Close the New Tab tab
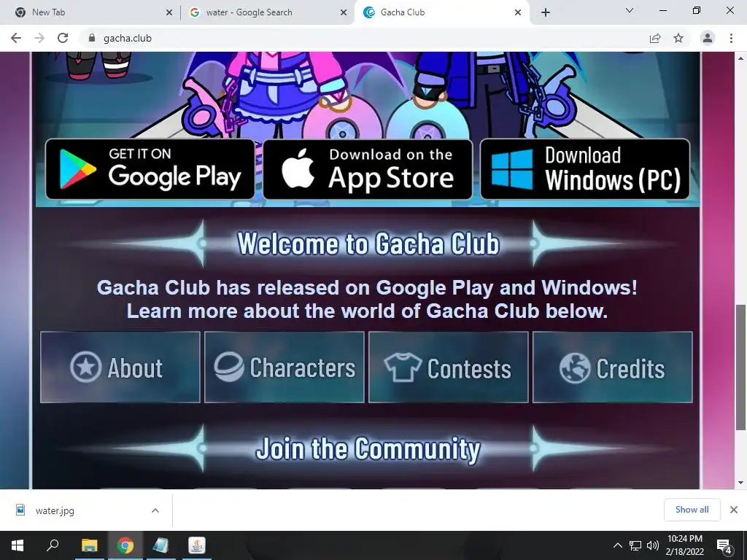Viewport: 747px width, 560px height. tap(169, 12)
